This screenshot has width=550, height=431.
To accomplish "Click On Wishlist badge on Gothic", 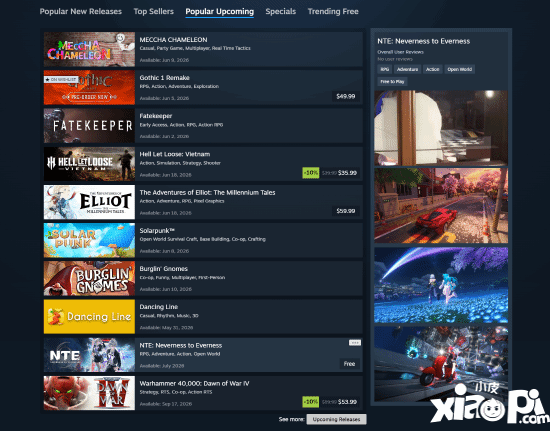I will (61, 80).
